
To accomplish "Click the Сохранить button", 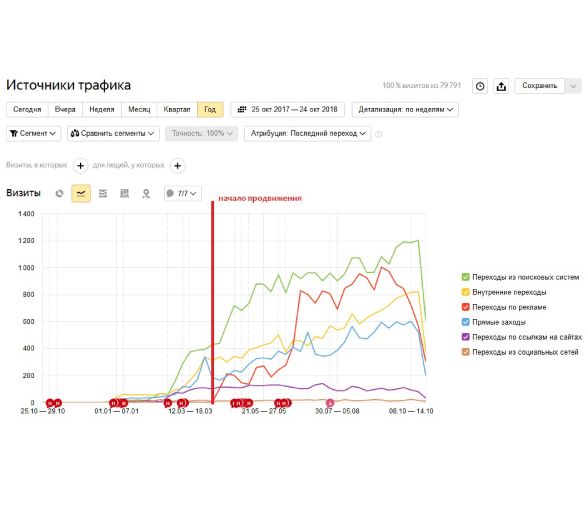I will 540,86.
